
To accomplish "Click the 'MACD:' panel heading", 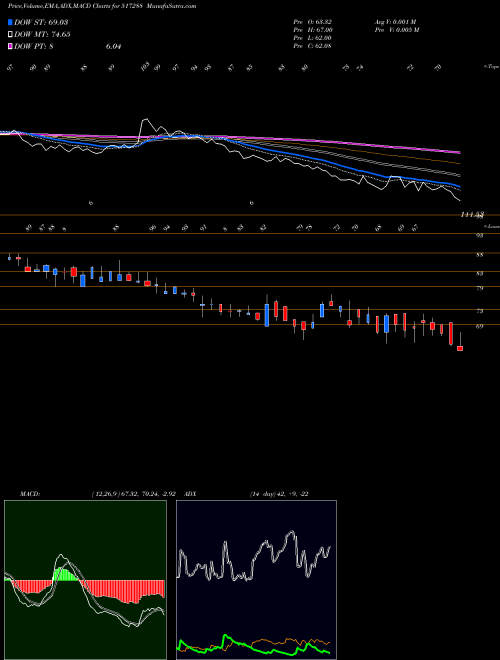I will point(30,494).
